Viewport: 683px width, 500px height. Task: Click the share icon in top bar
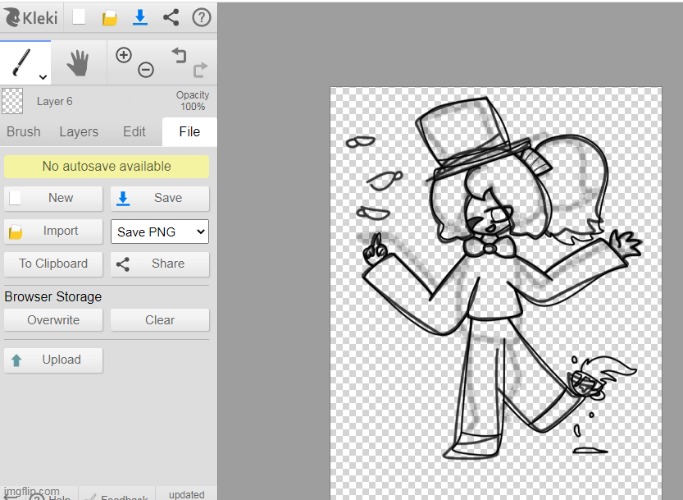click(171, 17)
